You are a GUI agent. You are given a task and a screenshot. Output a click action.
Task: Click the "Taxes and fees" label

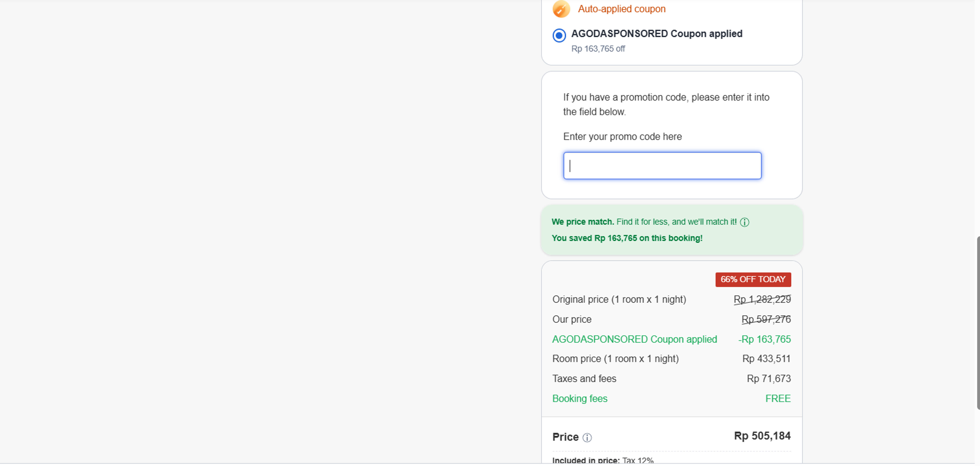click(584, 379)
